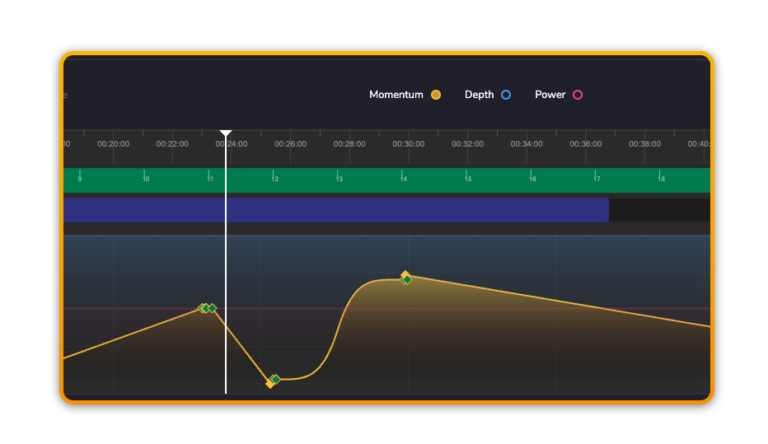Viewport: 768px width, 444px height.
Task: Jump to 00:30:00 on the time ruler
Action: point(408,144)
